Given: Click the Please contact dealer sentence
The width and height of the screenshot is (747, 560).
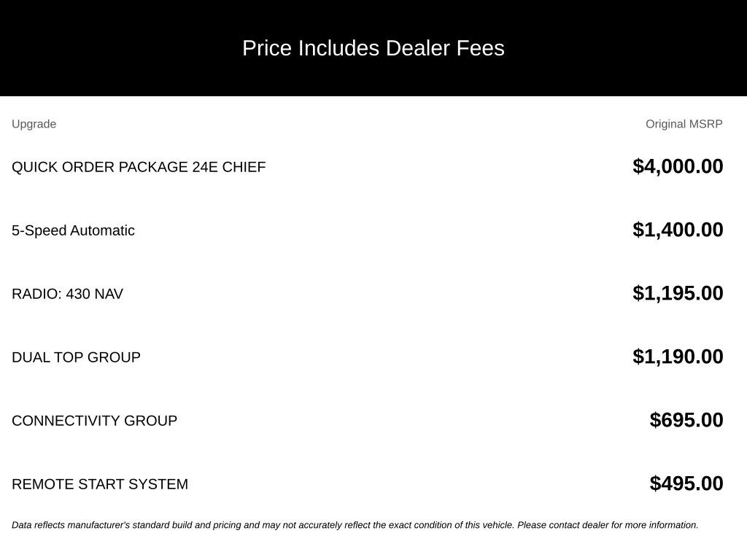Looking at the screenshot, I should (x=608, y=525).
